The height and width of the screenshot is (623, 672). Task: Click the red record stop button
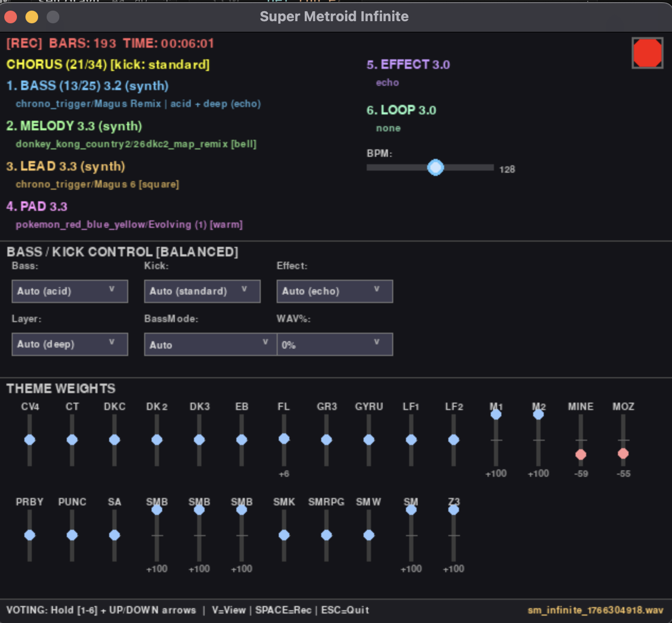pyautogui.click(x=647, y=53)
